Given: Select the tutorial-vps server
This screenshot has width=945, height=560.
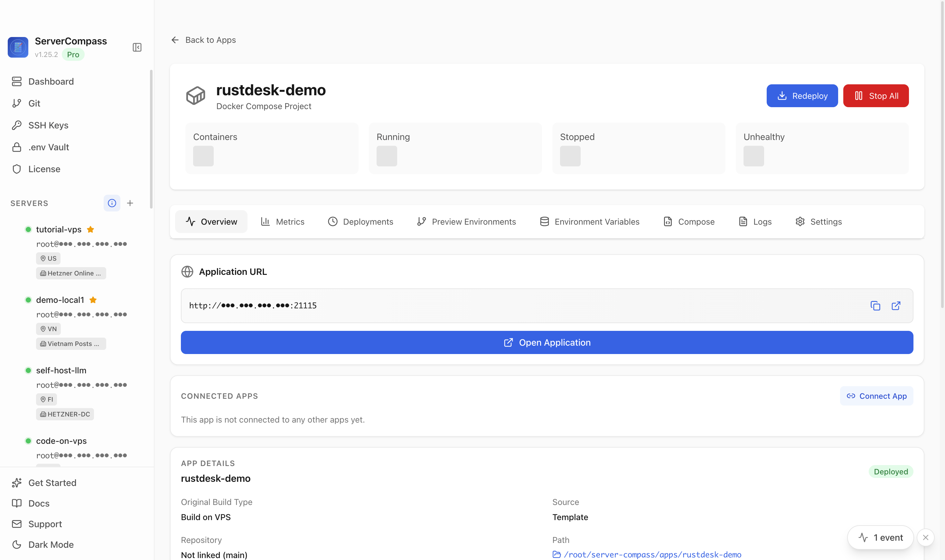Looking at the screenshot, I should pos(59,229).
